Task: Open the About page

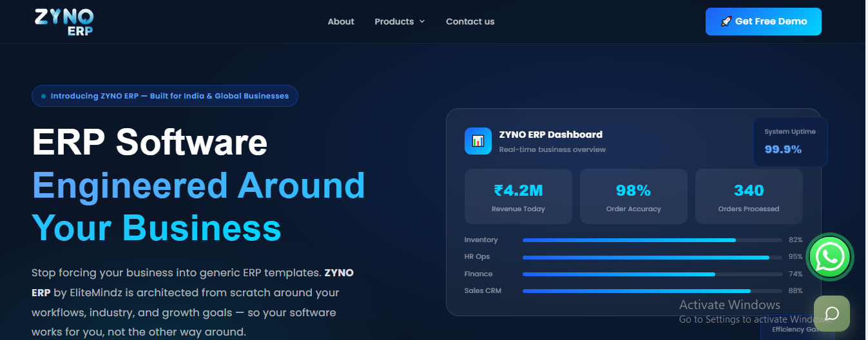Action: [341, 22]
